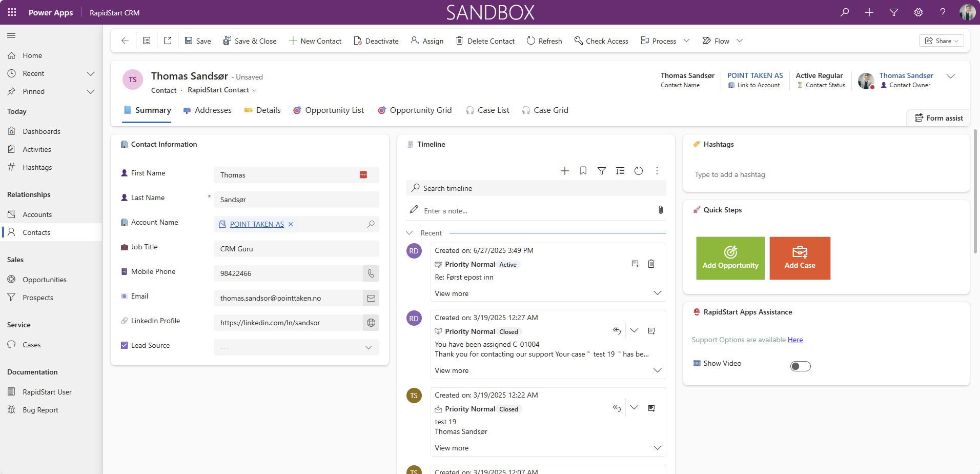Open POINT TAKEN AS account lookup link
The image size is (980, 474).
[257, 224]
